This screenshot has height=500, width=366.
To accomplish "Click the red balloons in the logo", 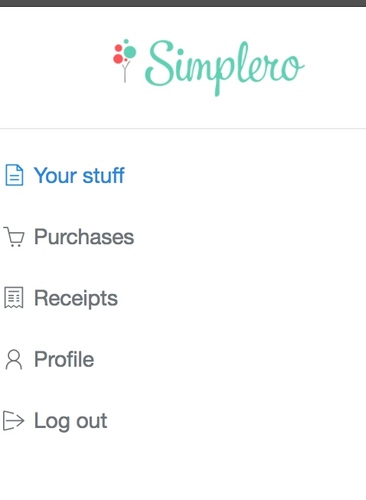I will pyautogui.click(x=118, y=54).
